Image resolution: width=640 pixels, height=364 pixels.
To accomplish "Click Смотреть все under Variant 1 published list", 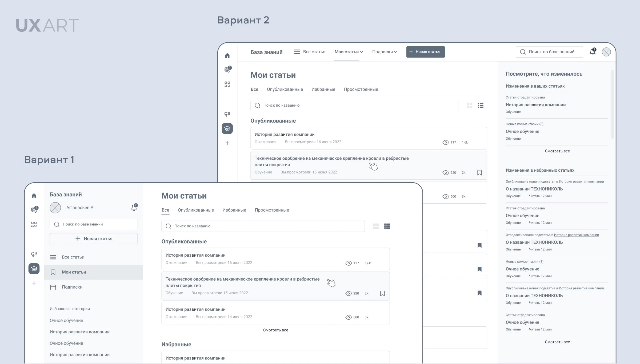I will pos(275,330).
